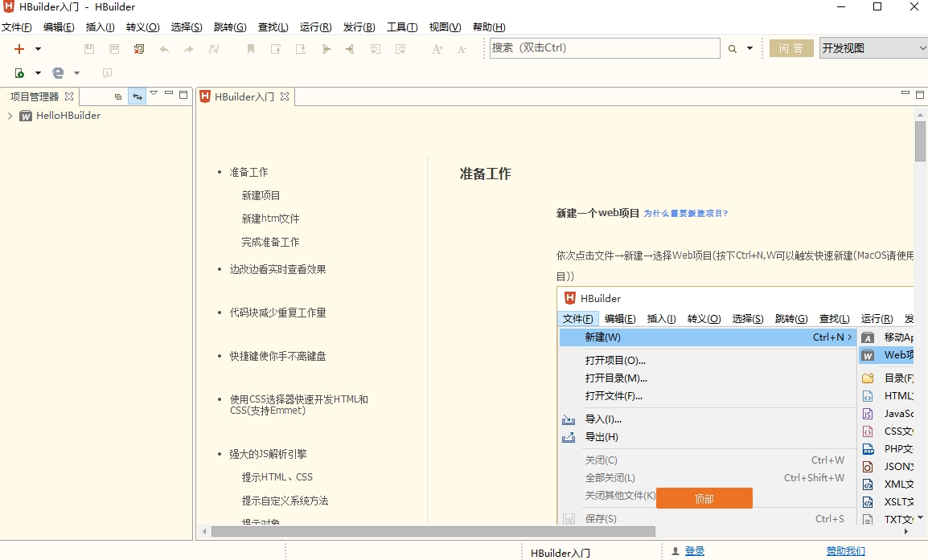Open the 转义(O) menu
The width and height of the screenshot is (928, 560).
click(x=142, y=27)
